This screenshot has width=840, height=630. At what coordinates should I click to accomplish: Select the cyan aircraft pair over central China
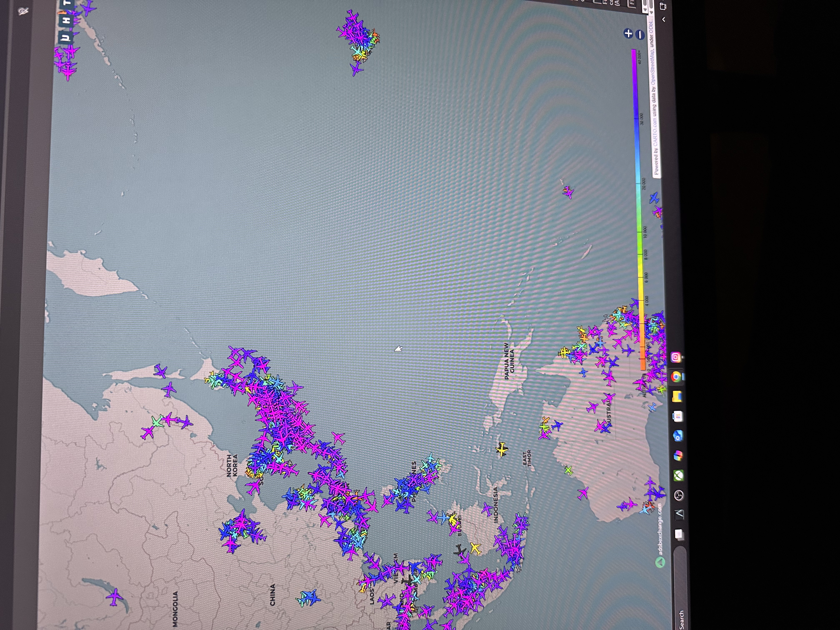click(x=308, y=598)
